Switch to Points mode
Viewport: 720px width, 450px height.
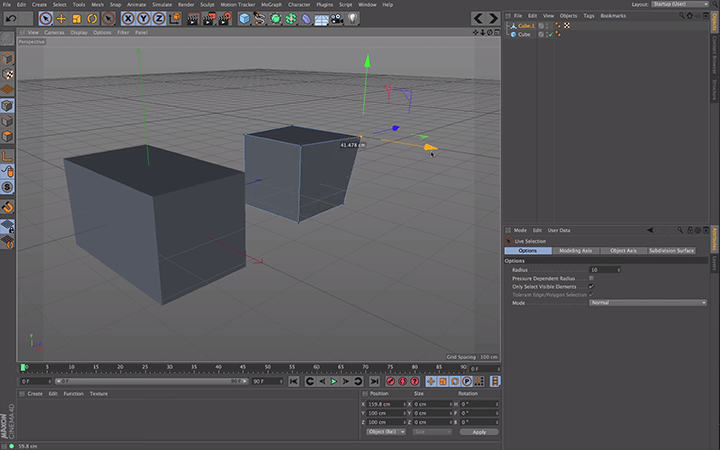(7, 106)
